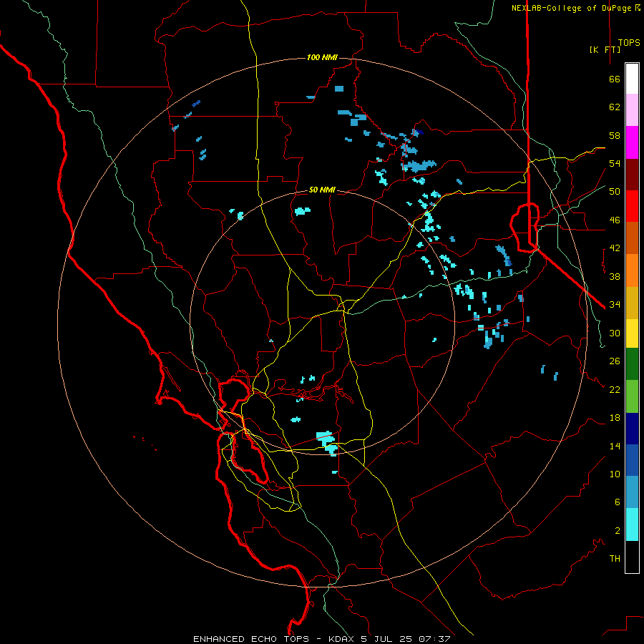This screenshot has height=644, width=644.
Task: Click the medium blue legend band
Action: [x=632, y=460]
